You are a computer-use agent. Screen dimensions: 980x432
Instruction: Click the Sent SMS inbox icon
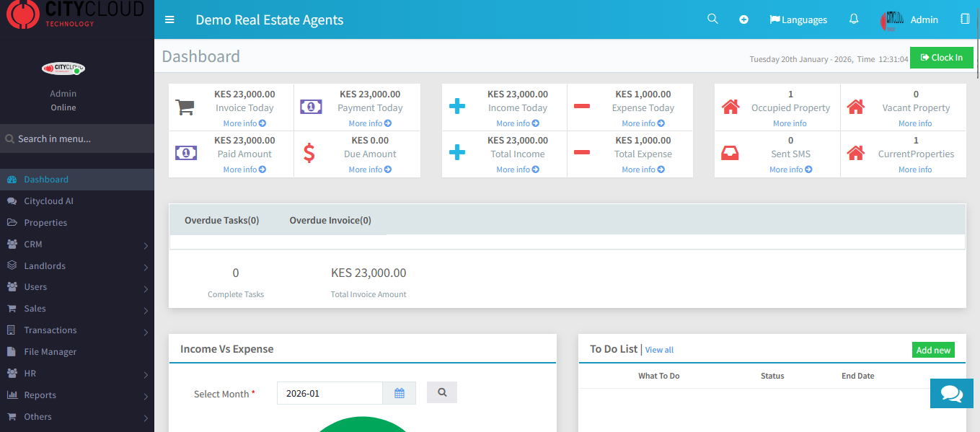tap(730, 153)
